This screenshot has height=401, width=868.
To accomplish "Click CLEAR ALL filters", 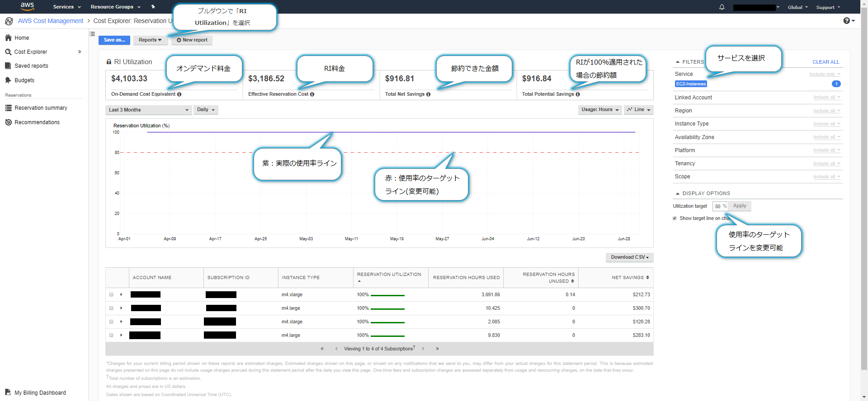I will click(826, 62).
